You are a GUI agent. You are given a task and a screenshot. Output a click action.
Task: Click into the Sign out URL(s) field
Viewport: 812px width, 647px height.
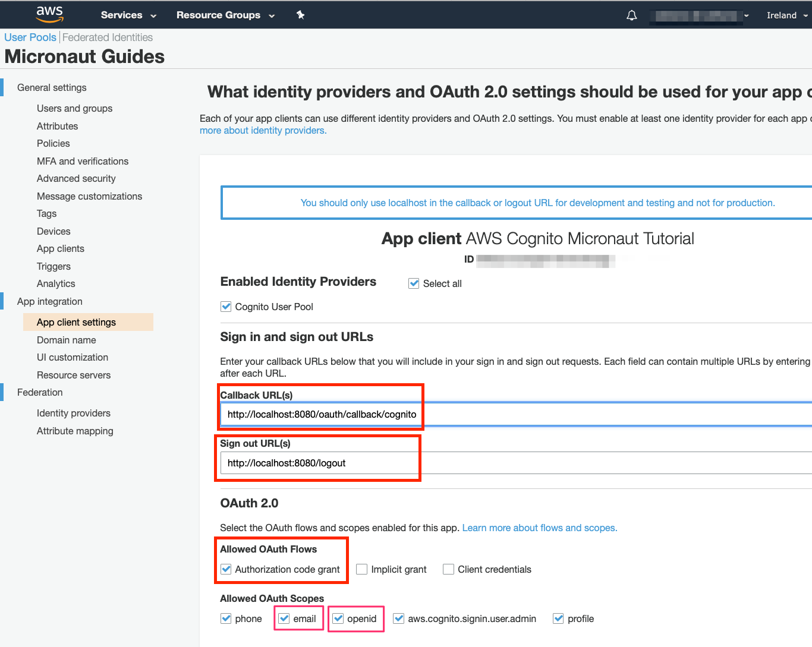(x=516, y=463)
